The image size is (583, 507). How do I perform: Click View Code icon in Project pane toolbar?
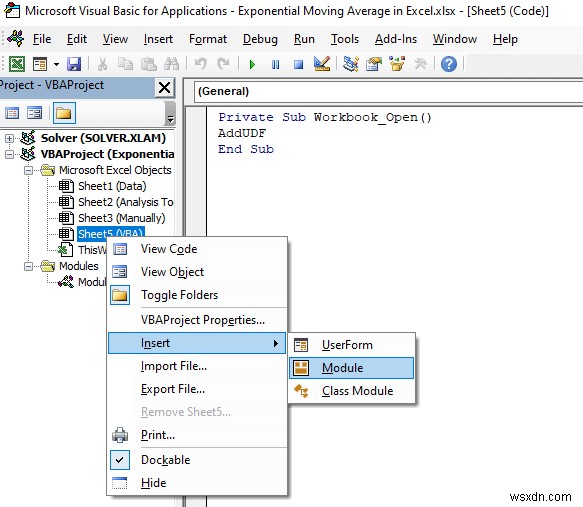point(12,113)
